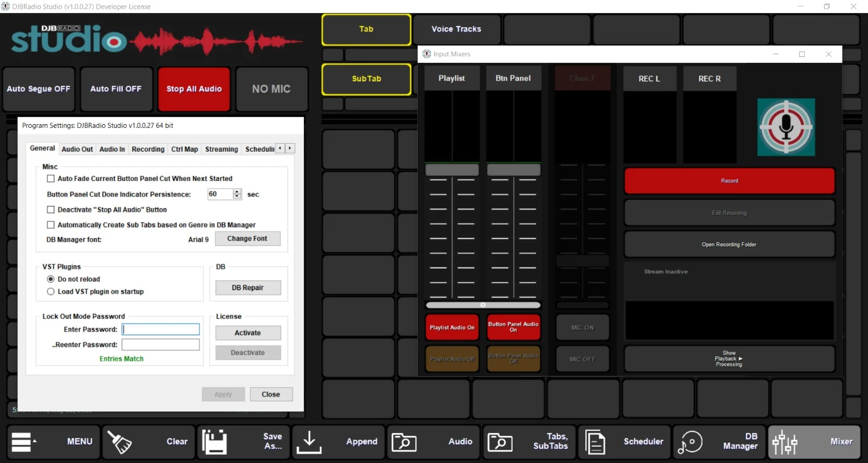Click the Reenter Password field
This screenshot has height=463, width=868.
pos(161,344)
